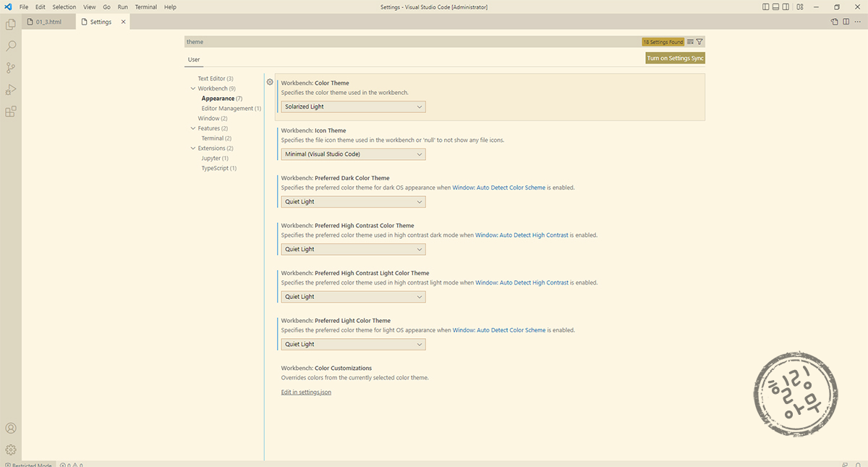
Task: Open Preferred High Contrast Light Color Theme dropdown
Action: tap(353, 297)
